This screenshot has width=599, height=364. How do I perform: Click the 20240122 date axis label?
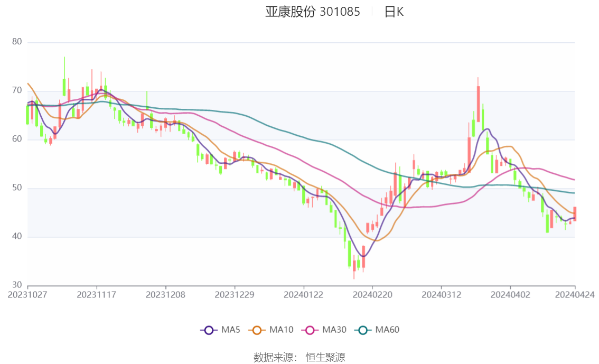(303, 294)
